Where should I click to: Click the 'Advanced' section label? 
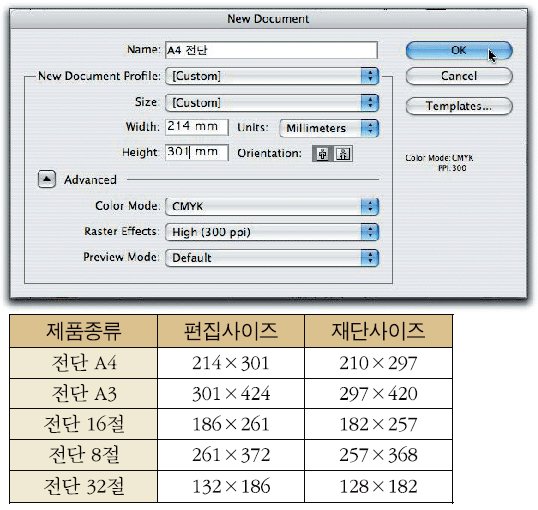click(x=90, y=180)
